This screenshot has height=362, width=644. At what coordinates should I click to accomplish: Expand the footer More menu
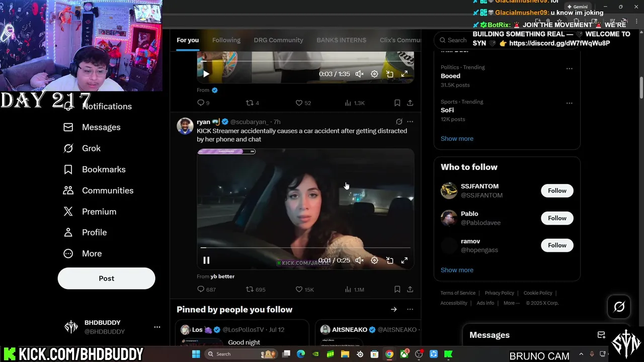[511, 303]
